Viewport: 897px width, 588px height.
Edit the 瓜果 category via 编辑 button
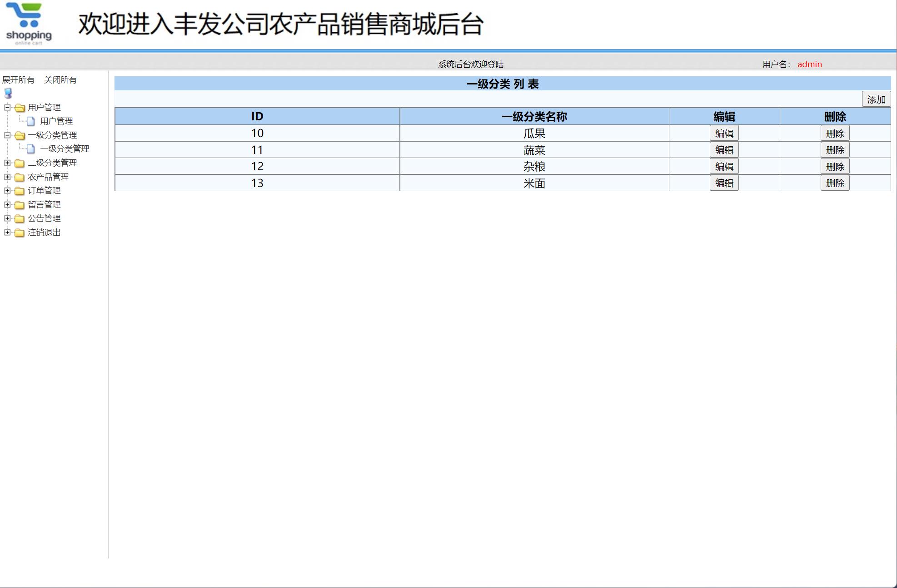(724, 133)
